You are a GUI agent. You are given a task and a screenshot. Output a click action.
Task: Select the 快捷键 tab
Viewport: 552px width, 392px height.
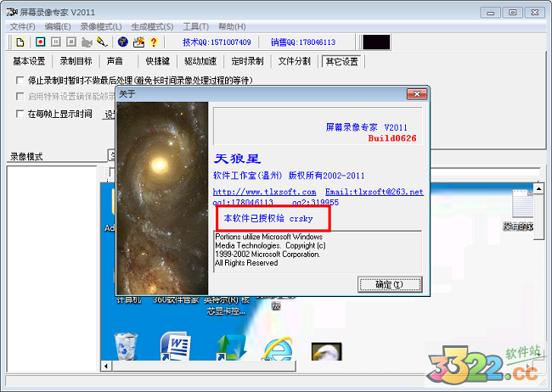(158, 61)
